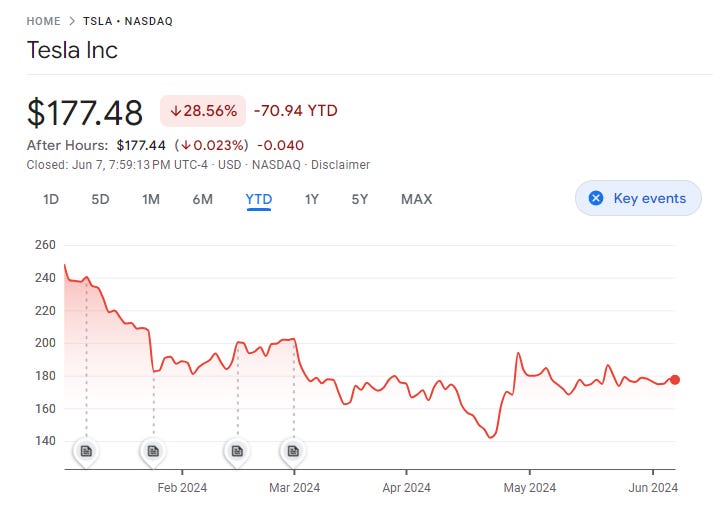Click the 28.56% decline badge
The height and width of the screenshot is (508, 713).
click(203, 111)
